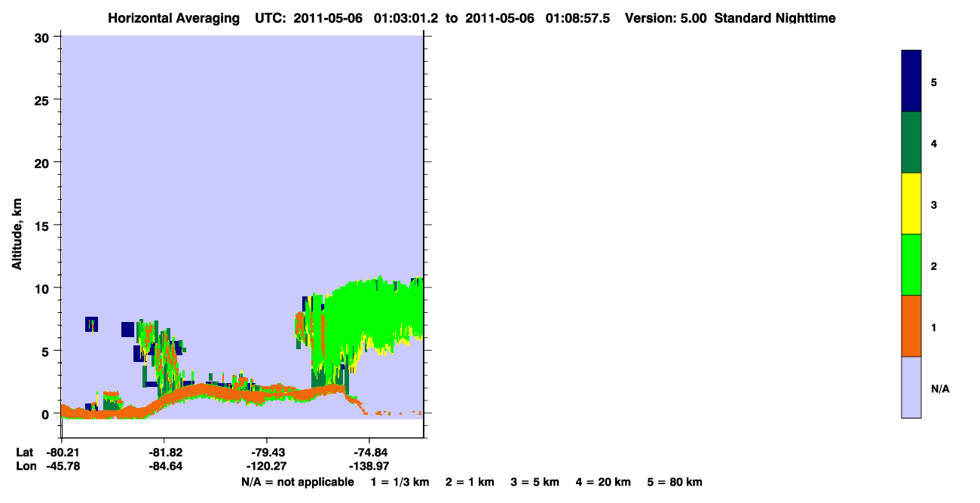980x503 pixels.
Task: Click the dark blue colorbar segment labeled 5
Action: coord(911,81)
